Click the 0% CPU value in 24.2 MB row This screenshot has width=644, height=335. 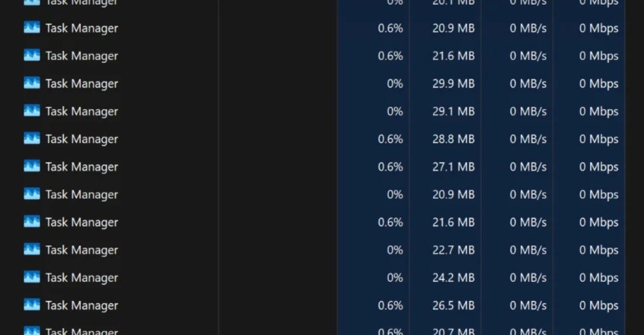[395, 278]
